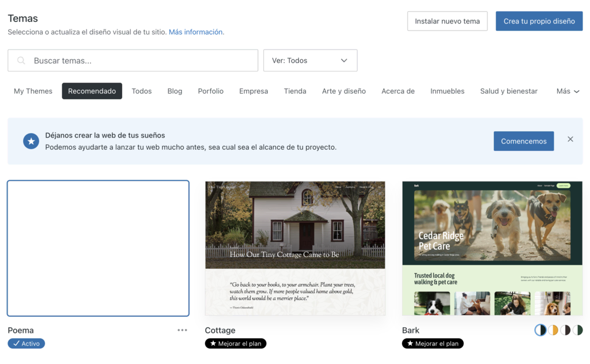Viewport: 590px width, 364px height.
Task: Click the "Instalar nuevo tema" button
Action: [x=447, y=20]
